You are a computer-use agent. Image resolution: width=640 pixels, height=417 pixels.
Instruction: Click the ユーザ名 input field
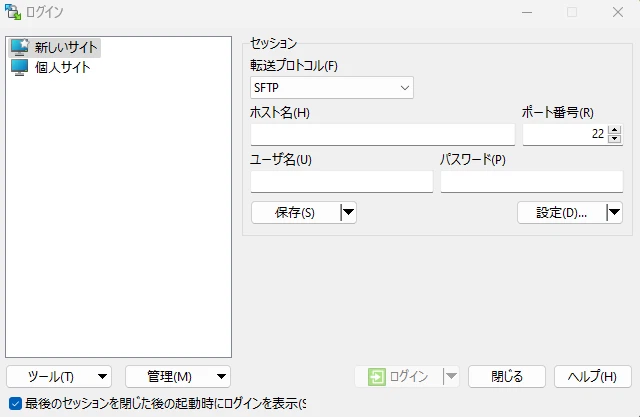(x=342, y=181)
